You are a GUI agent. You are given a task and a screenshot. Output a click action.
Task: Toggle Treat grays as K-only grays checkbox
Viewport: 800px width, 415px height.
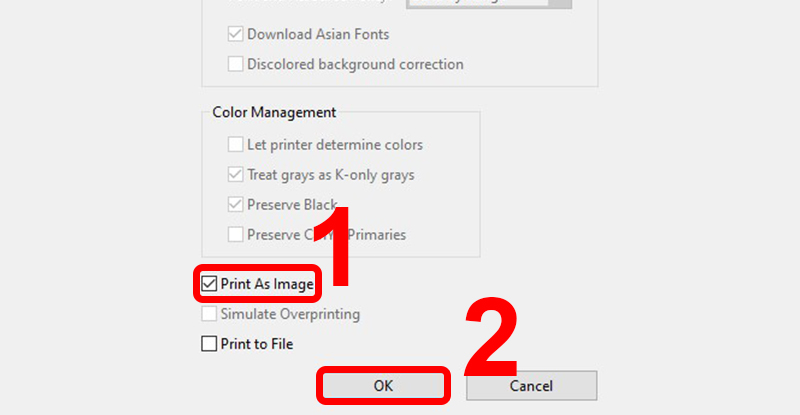click(235, 175)
